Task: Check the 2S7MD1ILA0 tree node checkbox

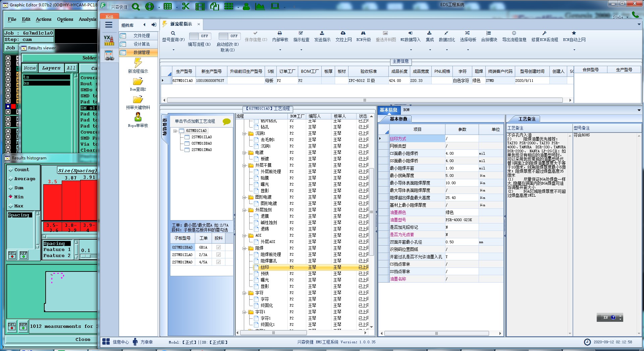Action: [187, 137]
